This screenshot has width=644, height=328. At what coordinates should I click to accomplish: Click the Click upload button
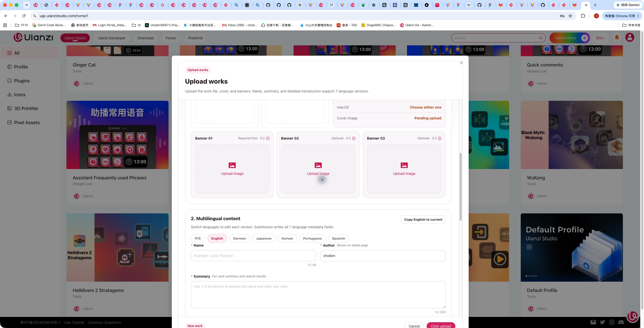pyautogui.click(x=441, y=326)
